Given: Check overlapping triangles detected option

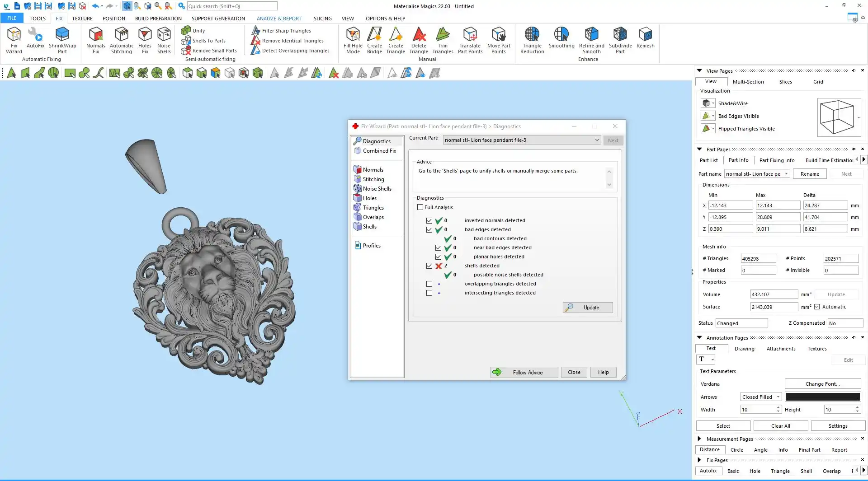Looking at the screenshot, I should 429,284.
